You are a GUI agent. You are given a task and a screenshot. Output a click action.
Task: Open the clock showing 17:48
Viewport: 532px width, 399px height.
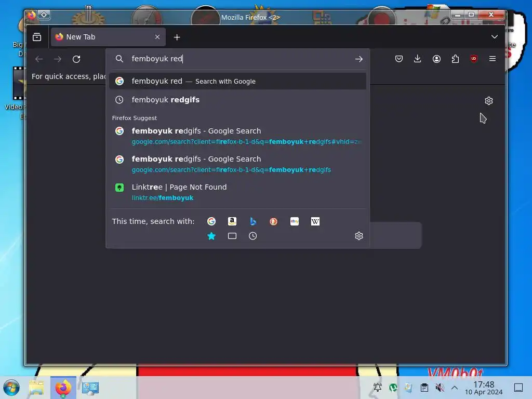(484, 388)
